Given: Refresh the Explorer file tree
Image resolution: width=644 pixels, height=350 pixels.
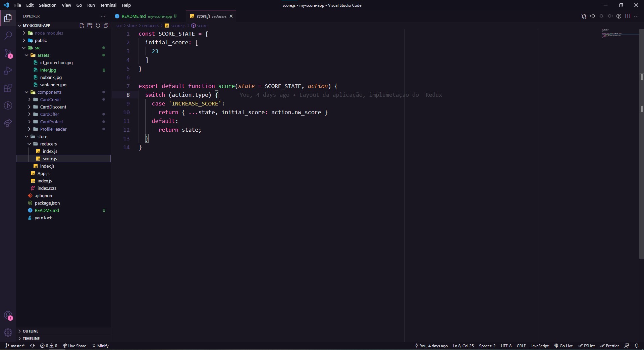Looking at the screenshot, I should [98, 26].
